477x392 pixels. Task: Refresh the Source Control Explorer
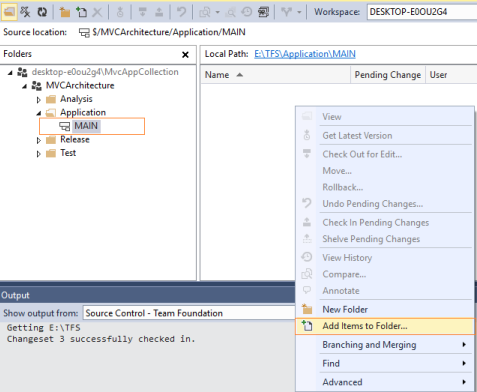pyautogui.click(x=42, y=12)
